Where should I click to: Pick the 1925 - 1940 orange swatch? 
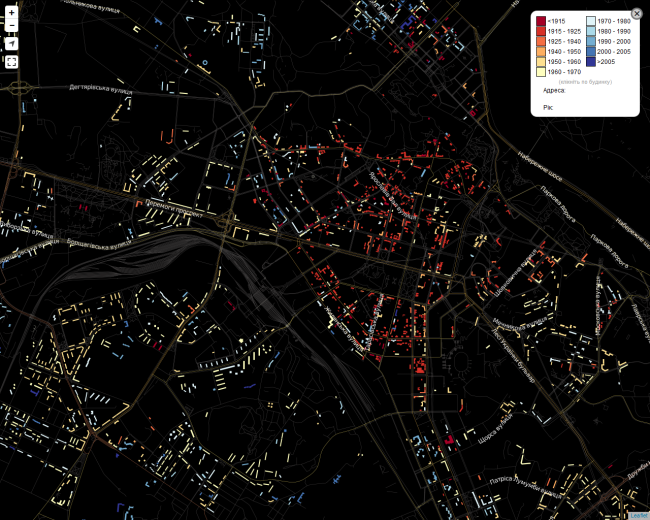[540, 42]
